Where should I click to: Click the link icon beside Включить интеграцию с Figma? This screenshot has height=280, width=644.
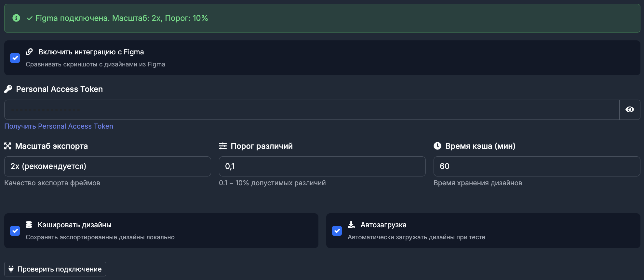(29, 52)
